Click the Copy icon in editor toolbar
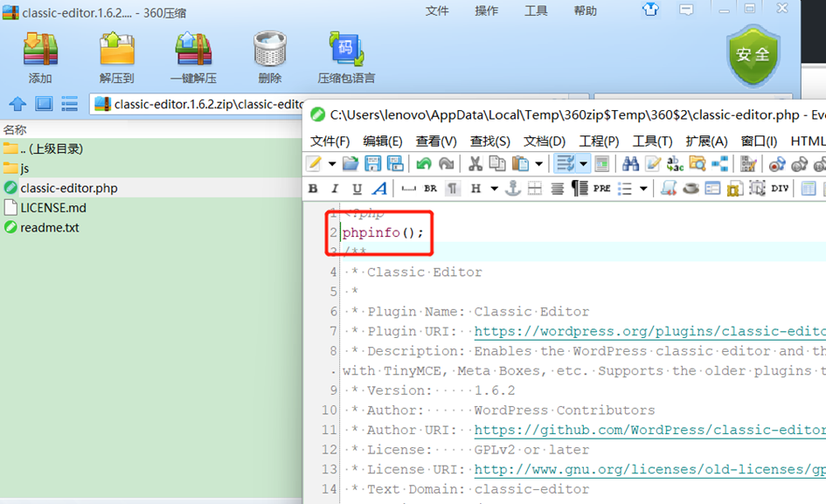Viewport: 826px width, 504px height. 497,164
